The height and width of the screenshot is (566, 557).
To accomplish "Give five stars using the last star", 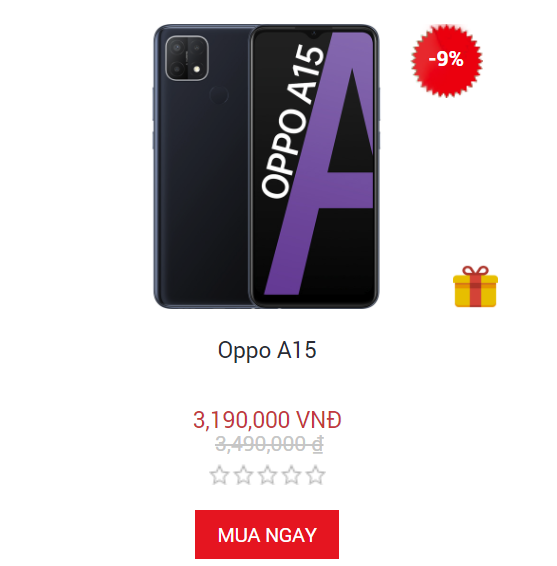I will tap(315, 475).
